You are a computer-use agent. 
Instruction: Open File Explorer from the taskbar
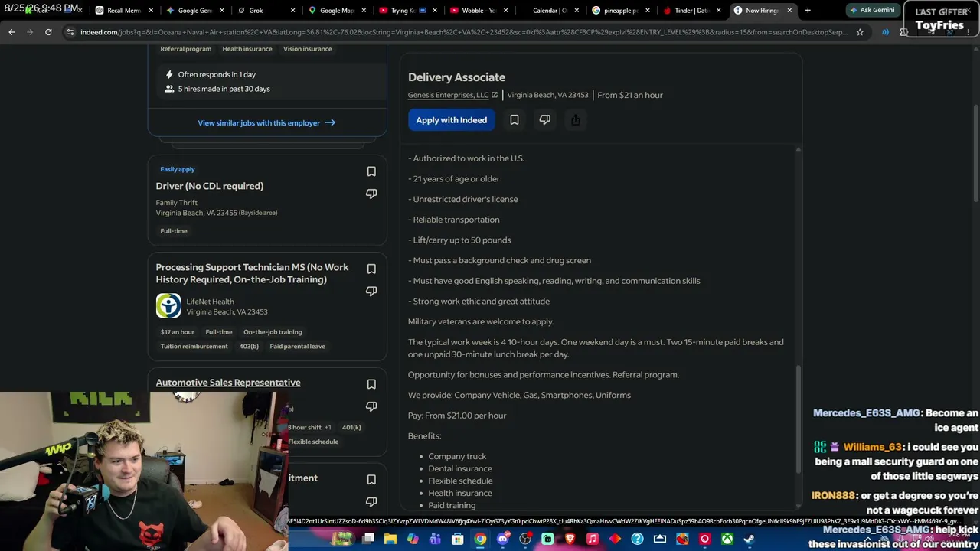[390, 539]
